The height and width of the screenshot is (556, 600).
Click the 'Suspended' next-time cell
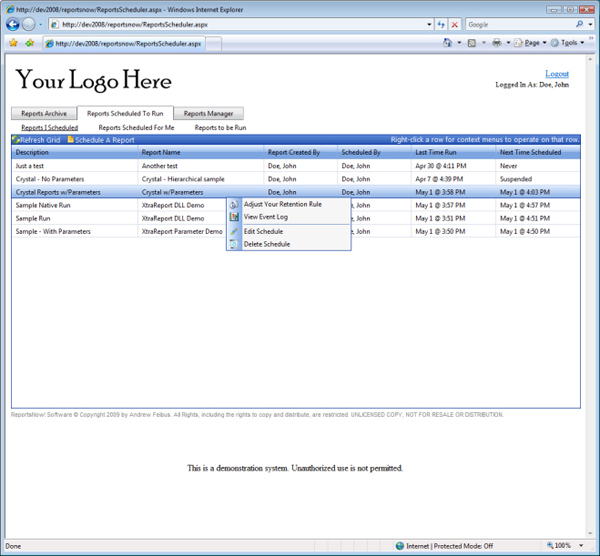coord(538,179)
